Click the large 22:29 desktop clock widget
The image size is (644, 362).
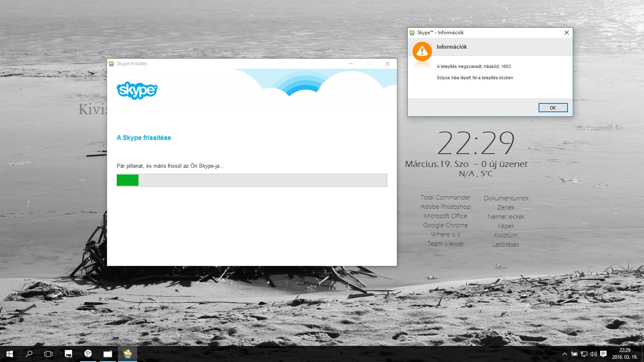476,143
